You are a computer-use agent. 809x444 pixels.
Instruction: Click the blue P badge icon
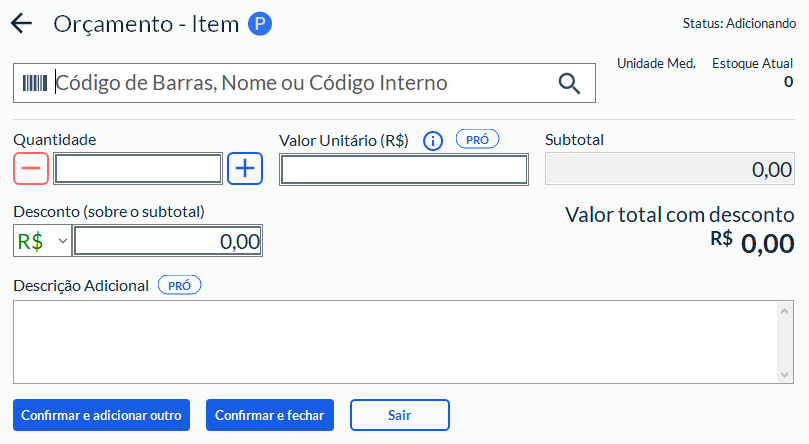260,24
